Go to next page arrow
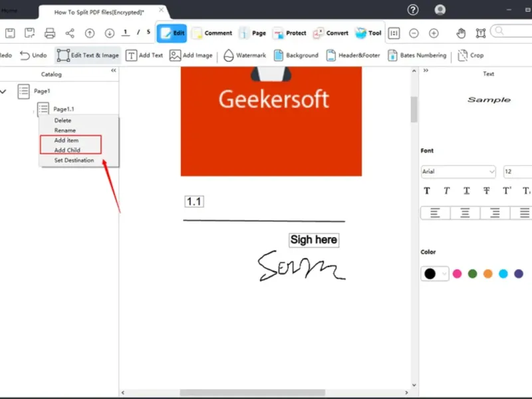 coord(109,33)
